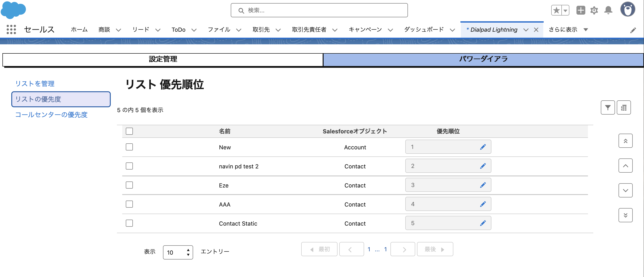
Task: Open the user profile avatar
Action: point(628,10)
